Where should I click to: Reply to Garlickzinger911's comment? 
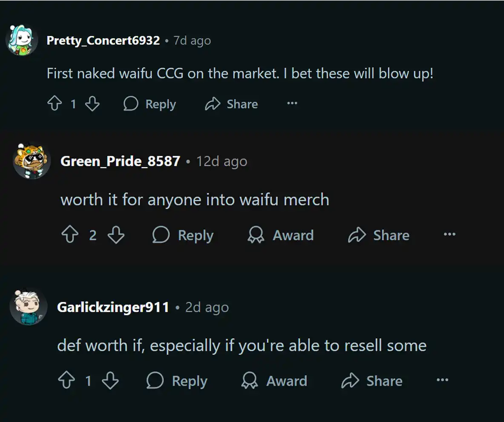[x=178, y=381]
